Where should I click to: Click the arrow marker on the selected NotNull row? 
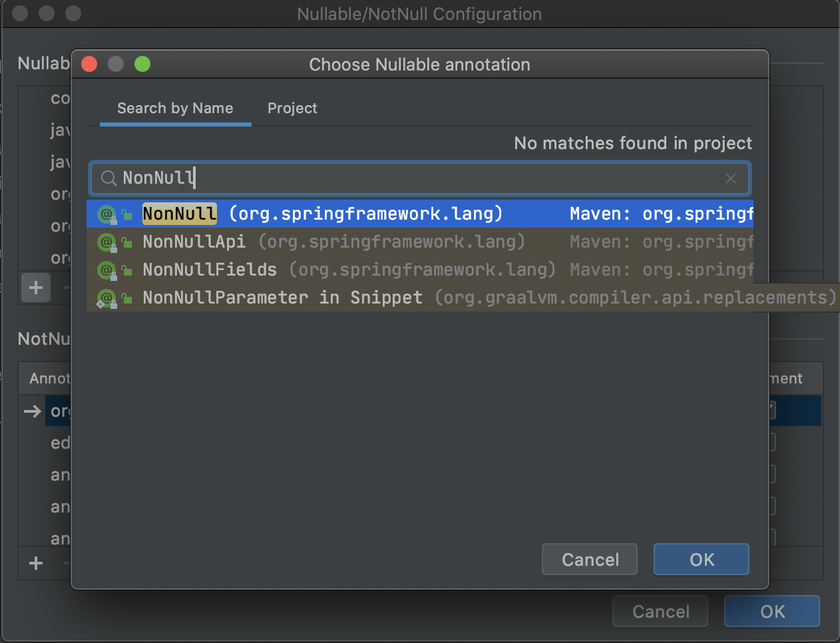click(x=32, y=411)
